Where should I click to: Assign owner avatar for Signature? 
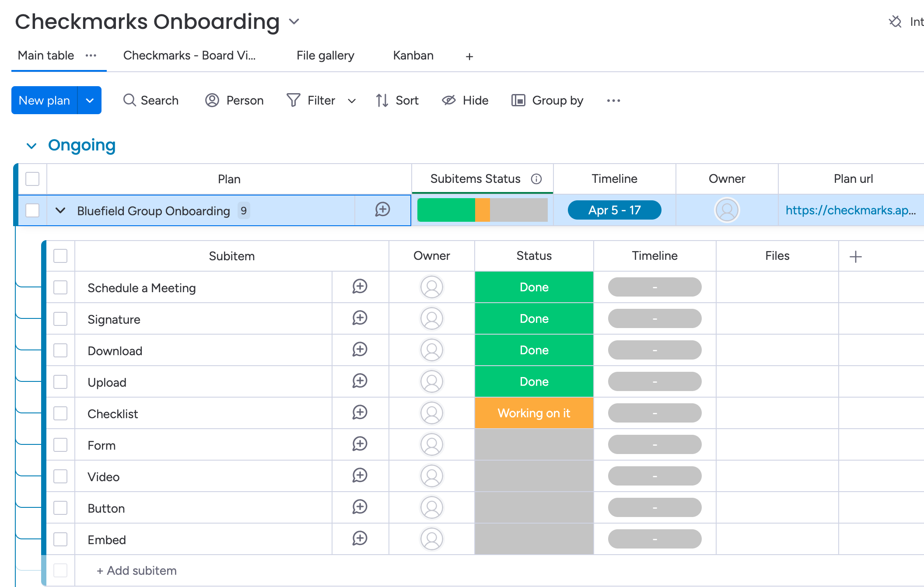(x=431, y=319)
